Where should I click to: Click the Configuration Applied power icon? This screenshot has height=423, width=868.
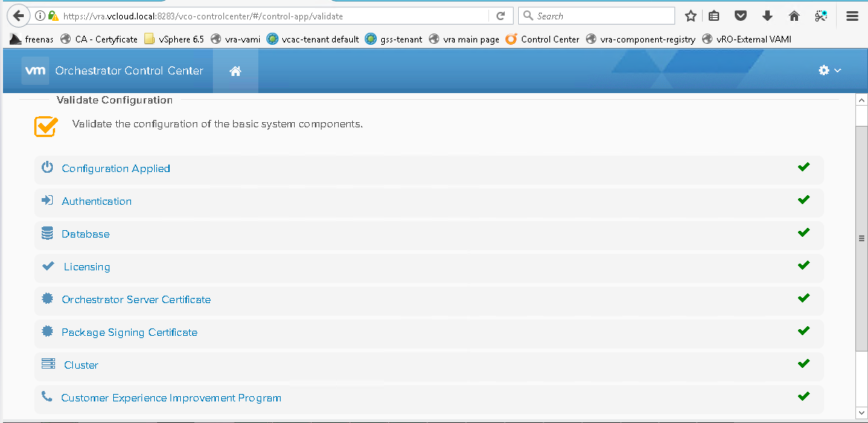click(x=48, y=168)
